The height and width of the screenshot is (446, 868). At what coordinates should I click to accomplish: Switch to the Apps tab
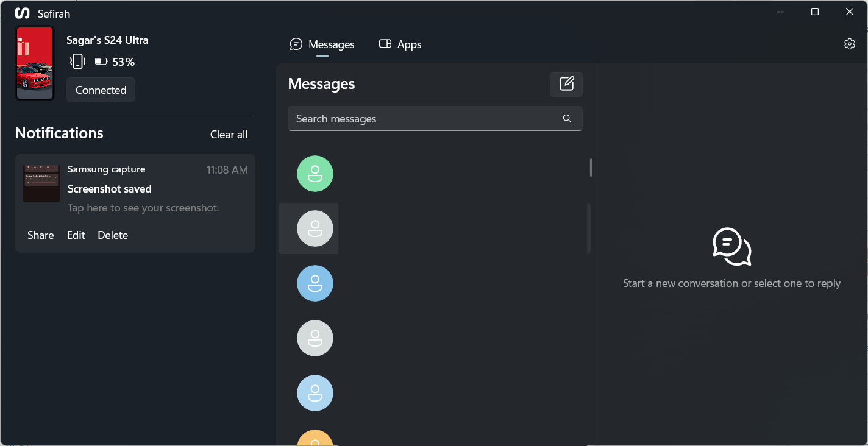pyautogui.click(x=400, y=44)
